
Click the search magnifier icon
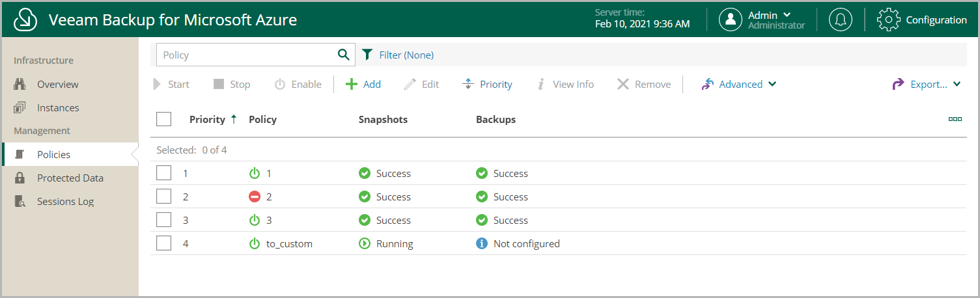point(343,55)
